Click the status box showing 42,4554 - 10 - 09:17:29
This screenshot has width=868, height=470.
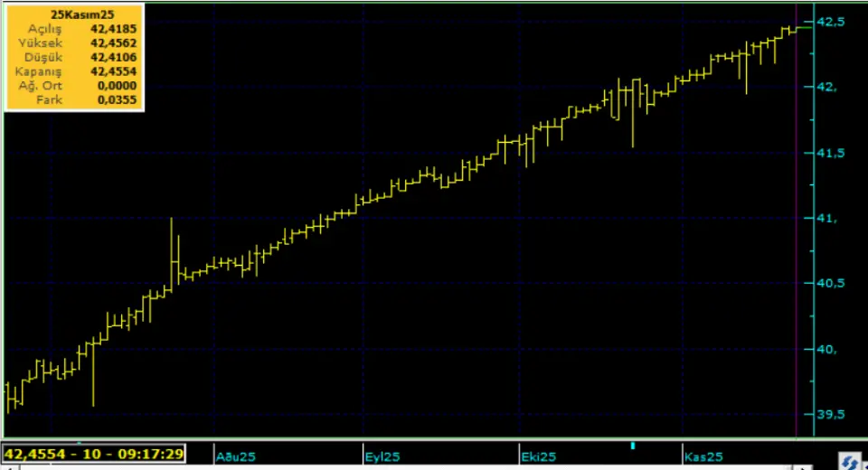point(94,454)
